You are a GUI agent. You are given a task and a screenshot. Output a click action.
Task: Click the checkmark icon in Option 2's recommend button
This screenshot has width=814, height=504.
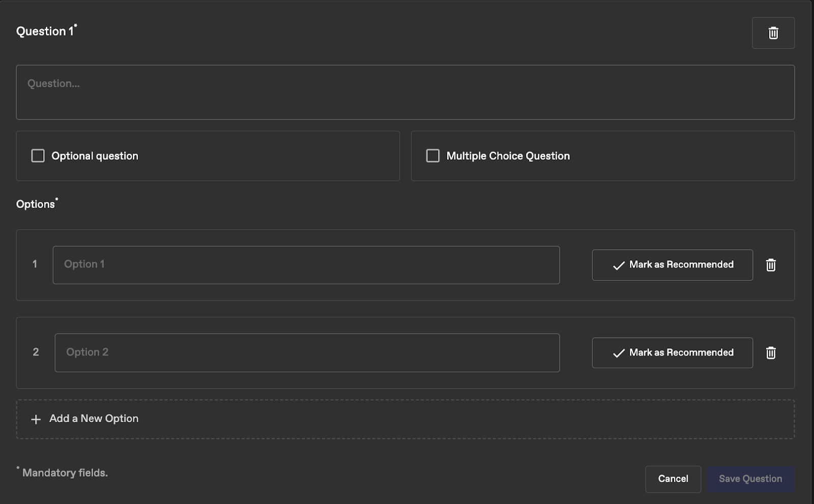pos(619,353)
